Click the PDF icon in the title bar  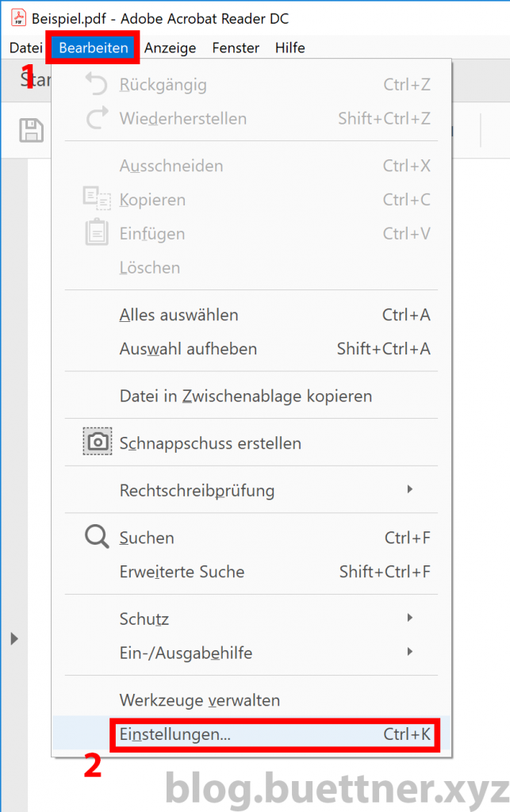click(x=16, y=17)
